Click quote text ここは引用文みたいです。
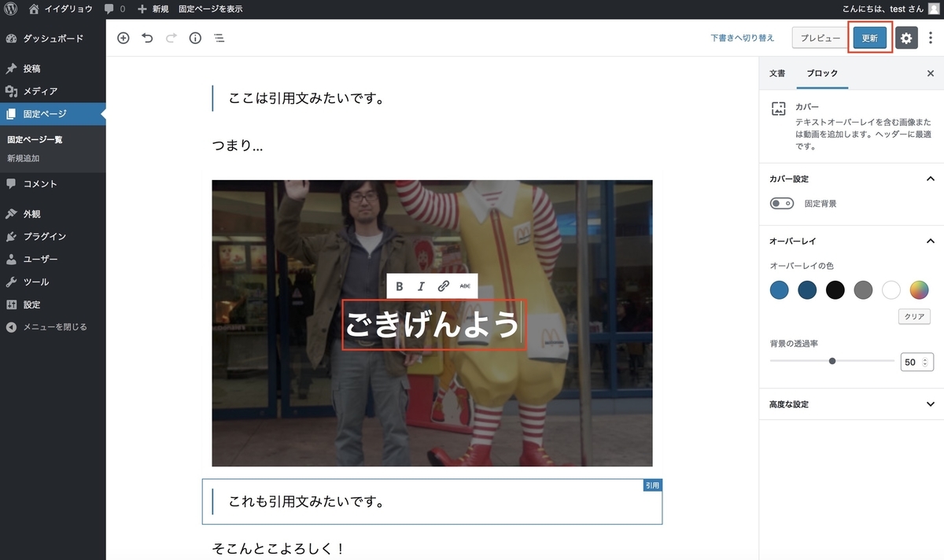 pyautogui.click(x=306, y=98)
